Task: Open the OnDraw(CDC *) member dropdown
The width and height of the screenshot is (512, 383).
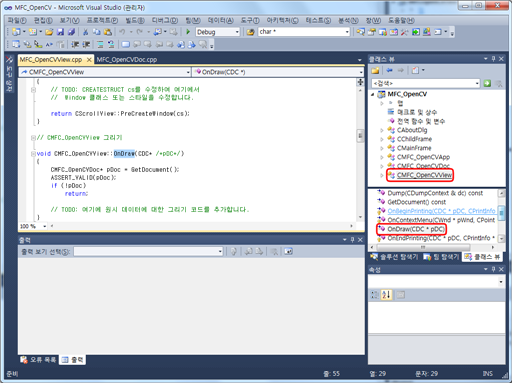Action: 361,72
